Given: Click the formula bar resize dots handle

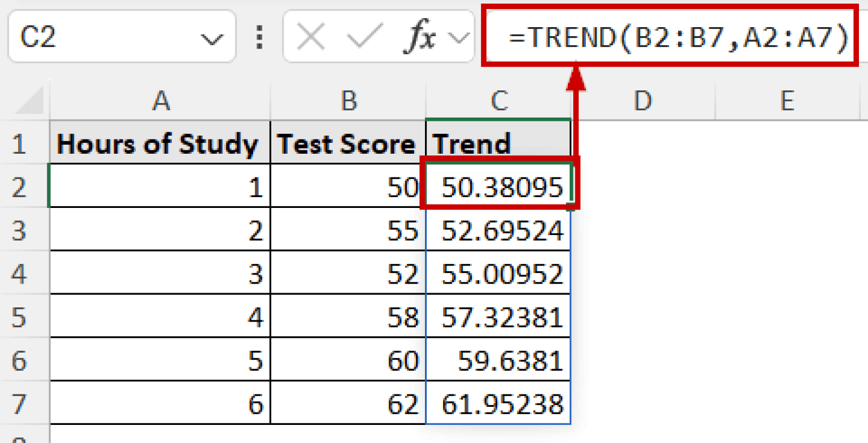Looking at the screenshot, I should (259, 37).
